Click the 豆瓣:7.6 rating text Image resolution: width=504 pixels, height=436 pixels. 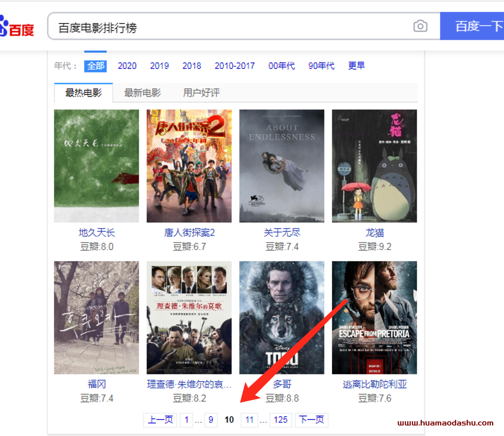tap(374, 398)
